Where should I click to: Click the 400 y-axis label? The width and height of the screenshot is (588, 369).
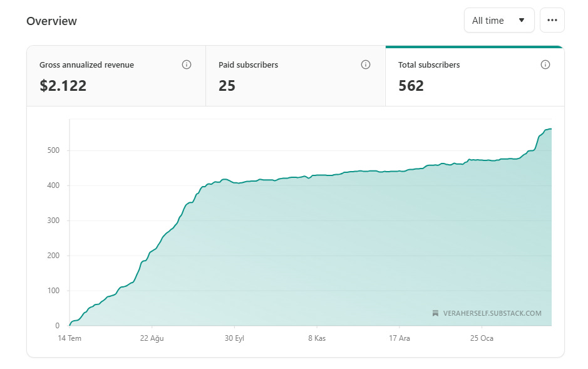click(x=53, y=185)
